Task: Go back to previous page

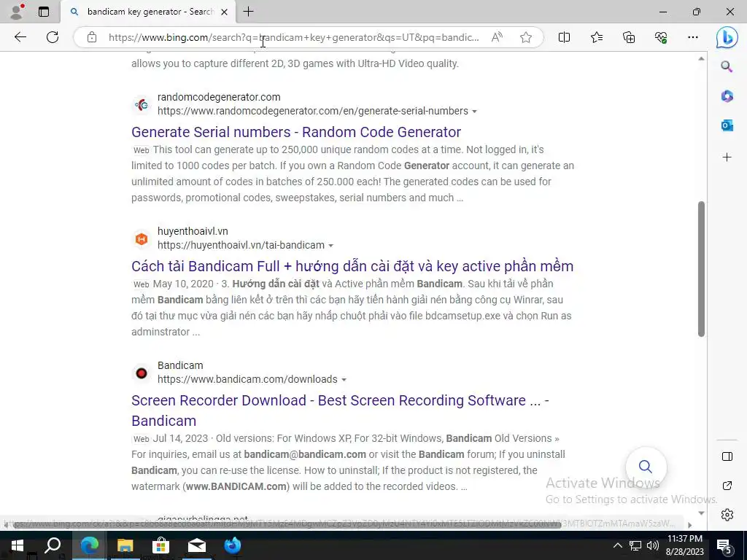Action: (20, 37)
